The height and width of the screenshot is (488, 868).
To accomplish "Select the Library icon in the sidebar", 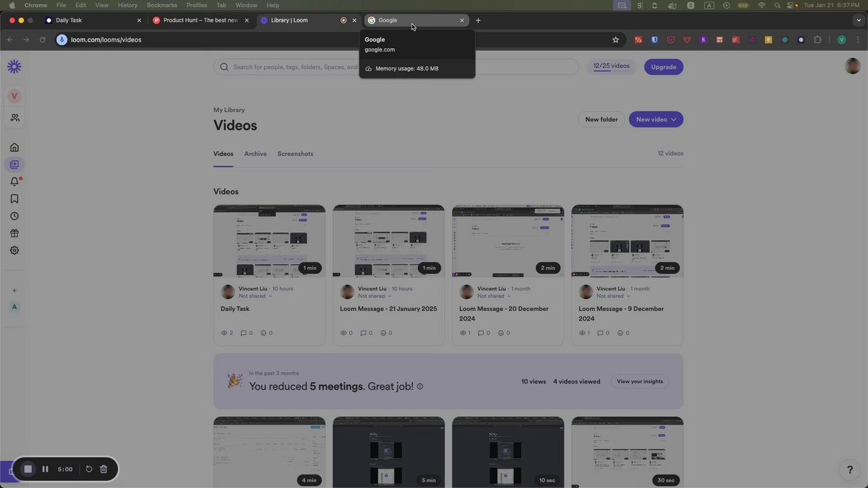I will point(14,165).
